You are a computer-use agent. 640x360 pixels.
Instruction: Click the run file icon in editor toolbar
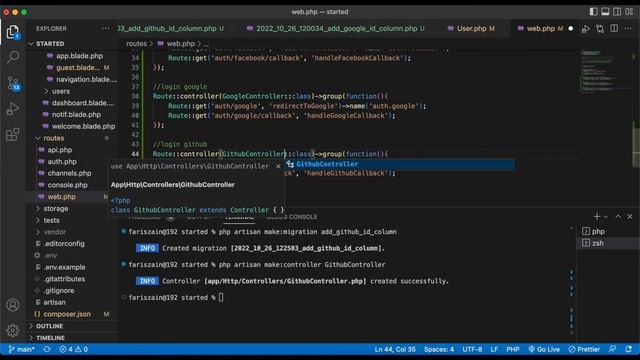[x=586, y=29]
